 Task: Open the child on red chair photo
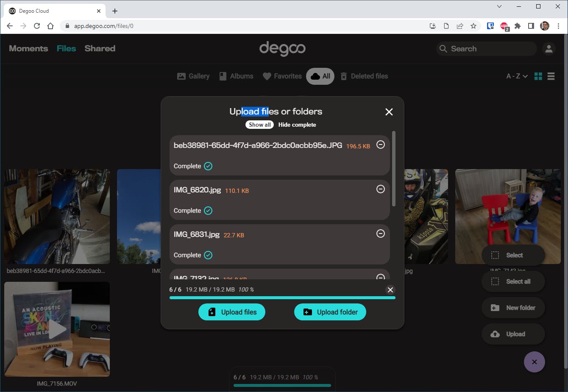click(x=508, y=217)
